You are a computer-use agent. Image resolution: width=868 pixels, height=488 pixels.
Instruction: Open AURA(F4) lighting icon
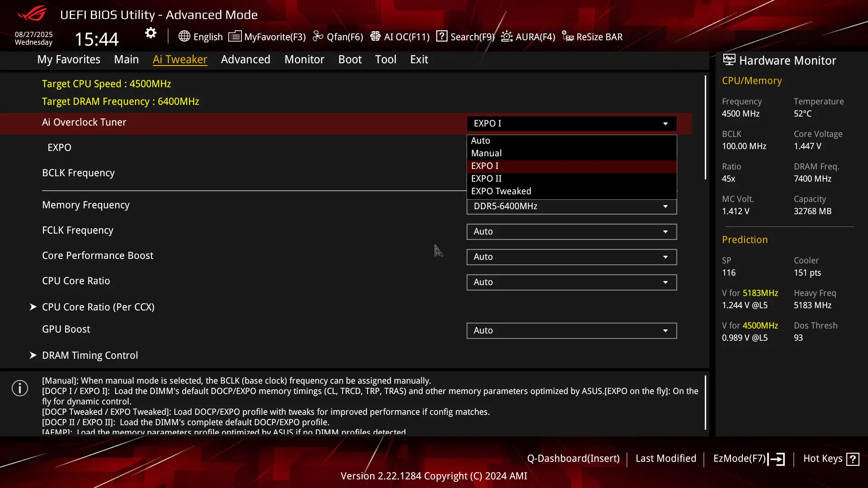(x=507, y=36)
